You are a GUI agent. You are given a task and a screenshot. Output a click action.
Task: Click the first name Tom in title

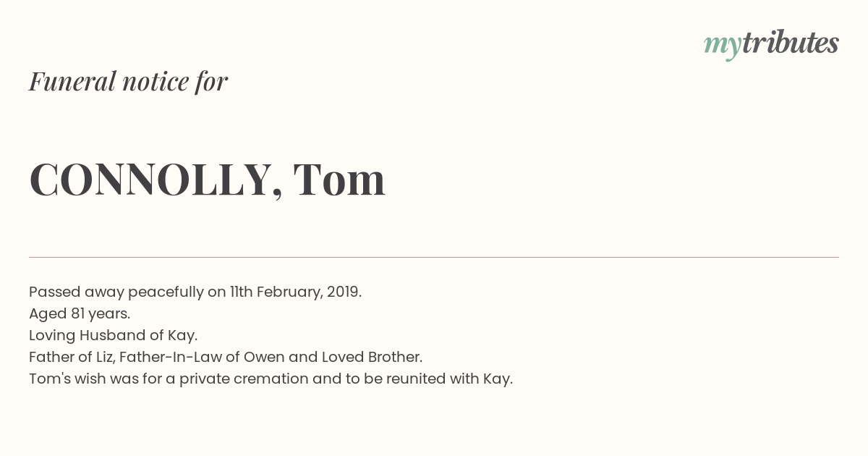pyautogui.click(x=339, y=179)
